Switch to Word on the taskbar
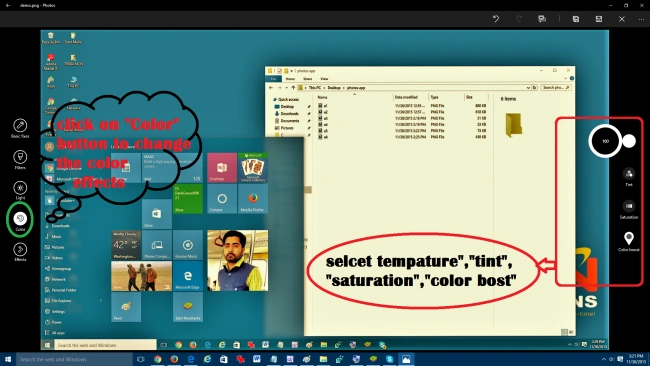The height and width of the screenshot is (366, 650). tap(257, 359)
